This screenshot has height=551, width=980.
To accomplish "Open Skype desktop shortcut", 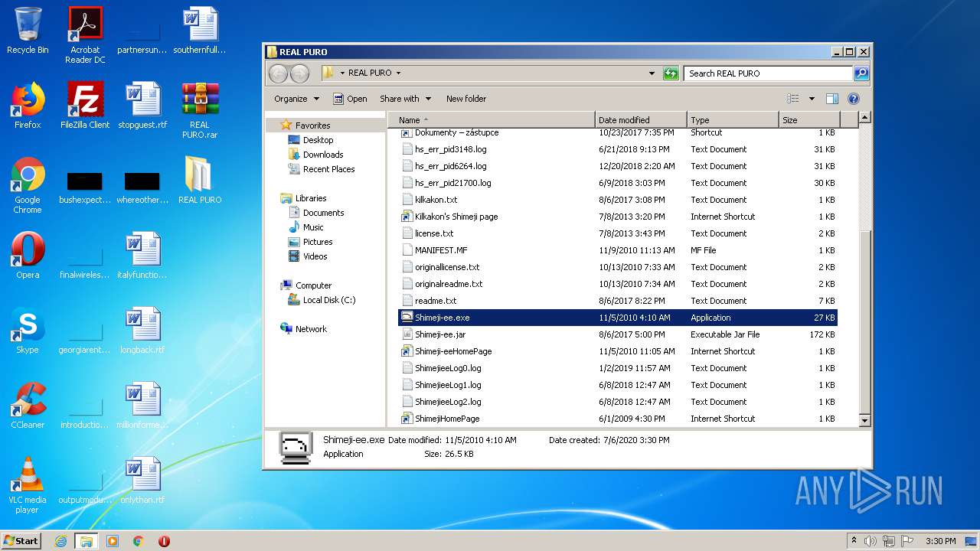I will click(x=28, y=331).
